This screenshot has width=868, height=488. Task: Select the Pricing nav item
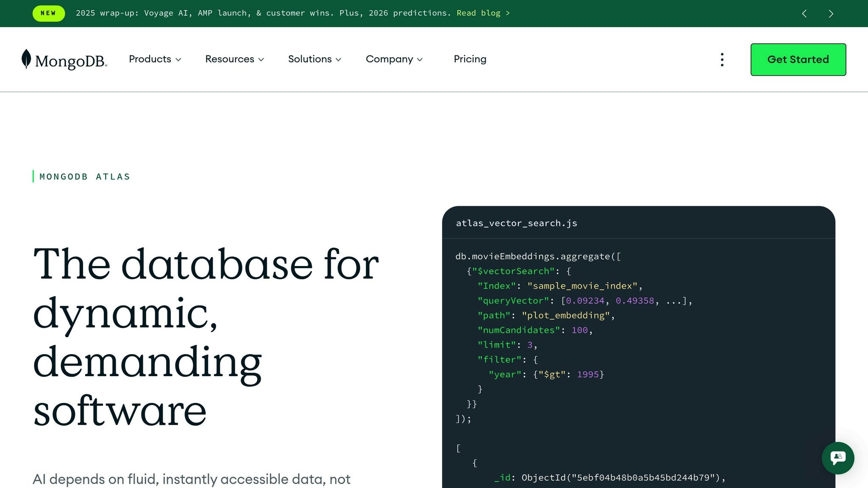pyautogui.click(x=470, y=59)
